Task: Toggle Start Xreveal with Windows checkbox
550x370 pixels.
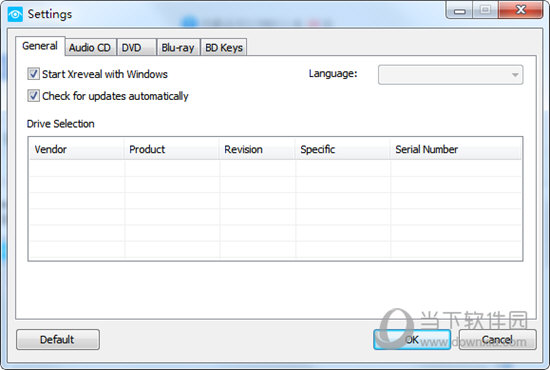Action: [x=33, y=74]
